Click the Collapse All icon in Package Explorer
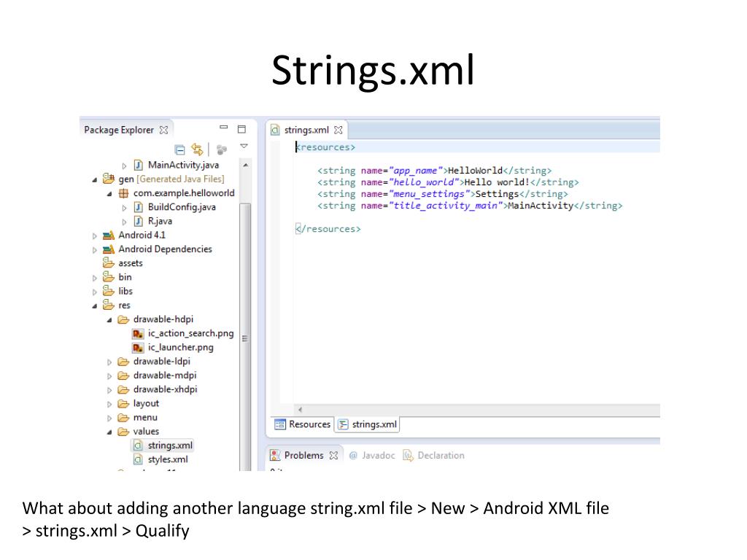 [x=179, y=149]
